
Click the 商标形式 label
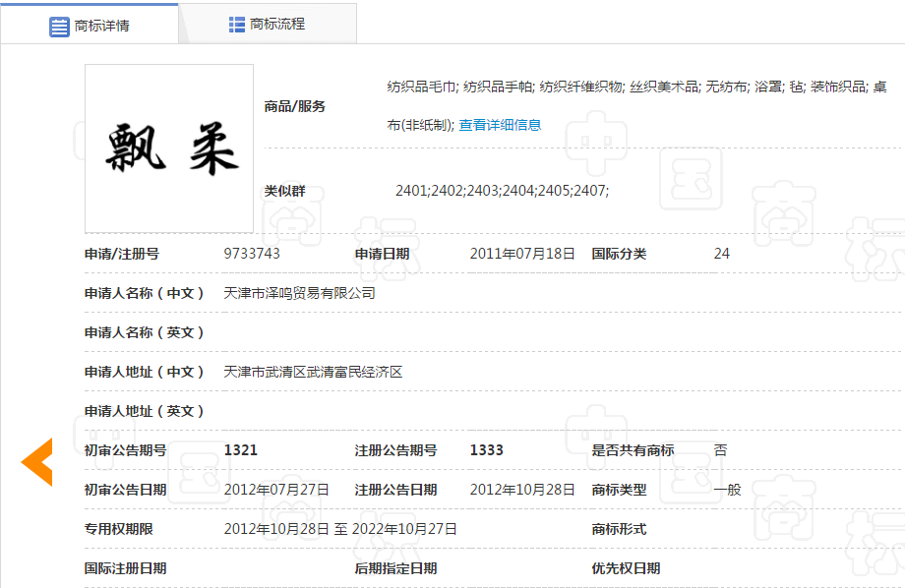click(619, 529)
